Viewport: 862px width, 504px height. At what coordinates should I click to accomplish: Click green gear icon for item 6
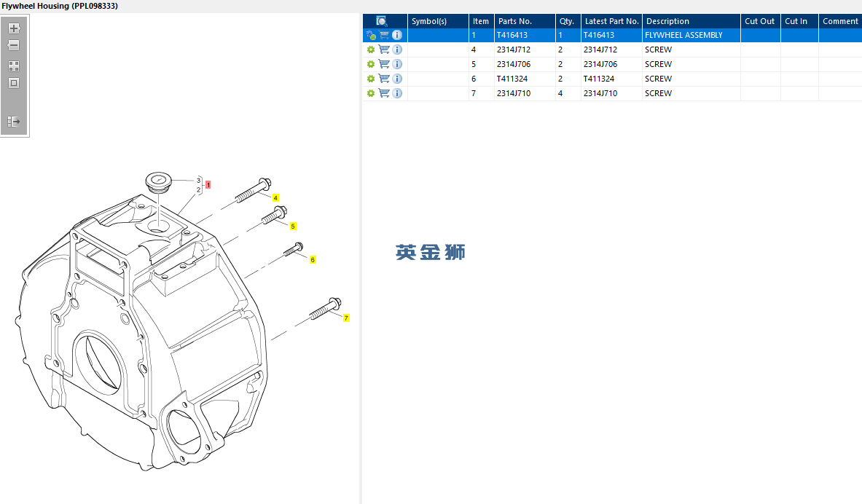(x=371, y=79)
